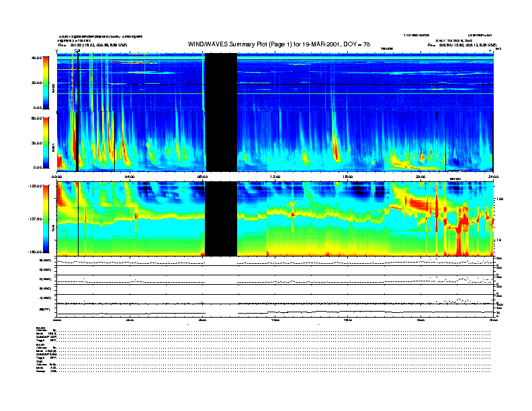
Task: Select the 20.00 tick on RAD2 color scale
Action: pyautogui.click(x=36, y=83)
